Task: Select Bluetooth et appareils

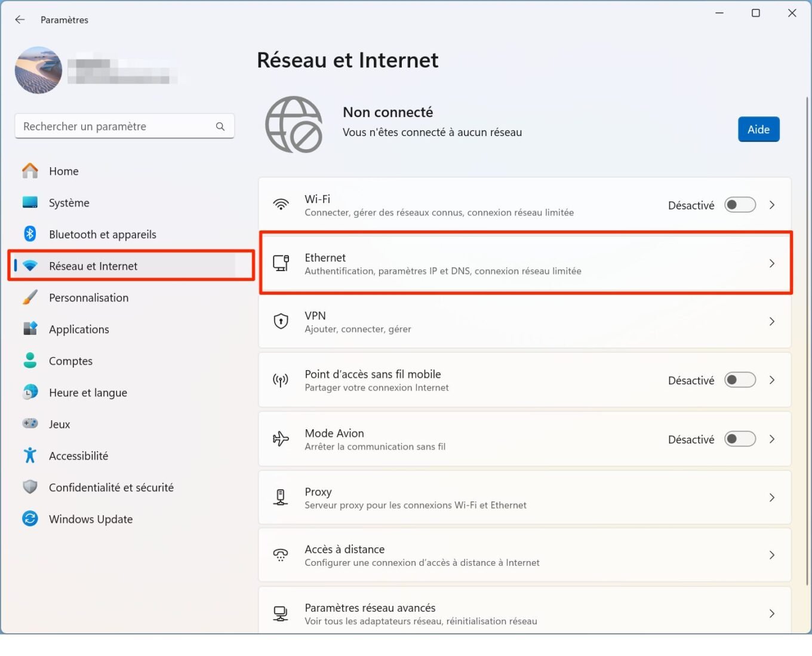Action: point(124,235)
